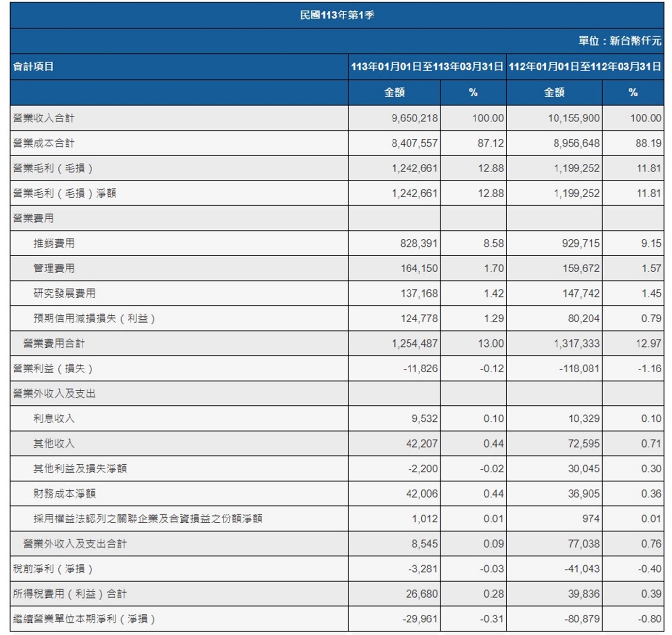
Task: Click income tax value 26,680
Action: 422,594
